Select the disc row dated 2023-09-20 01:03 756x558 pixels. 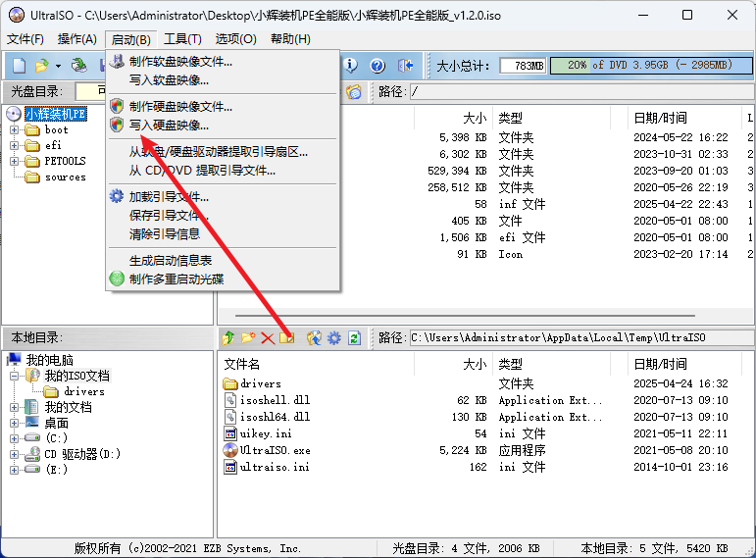(x=487, y=171)
